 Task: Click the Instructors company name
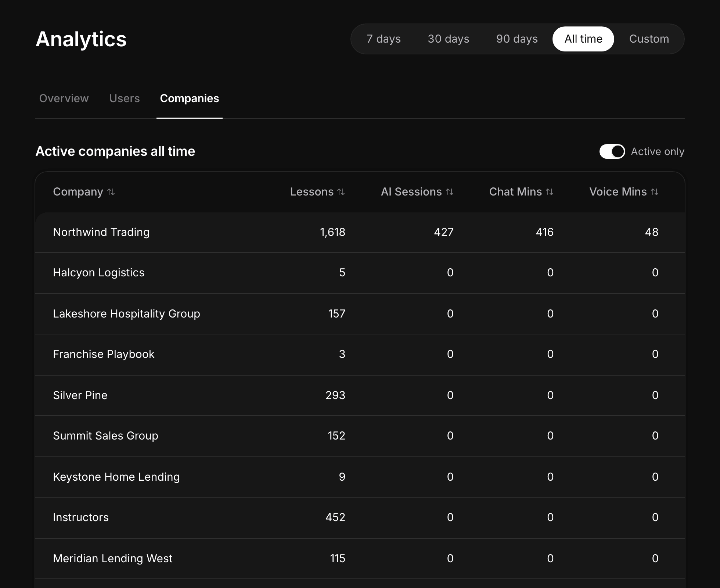click(81, 517)
